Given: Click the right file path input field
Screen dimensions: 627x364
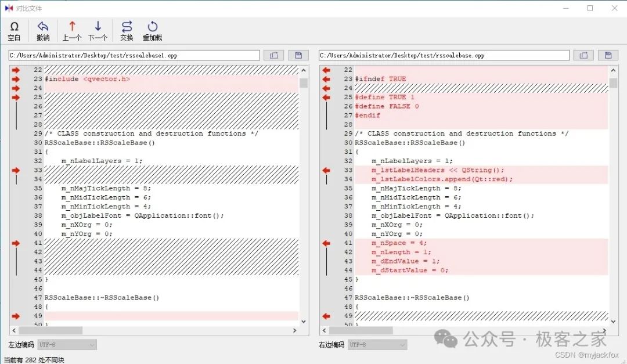Looking at the screenshot, I should 444,55.
